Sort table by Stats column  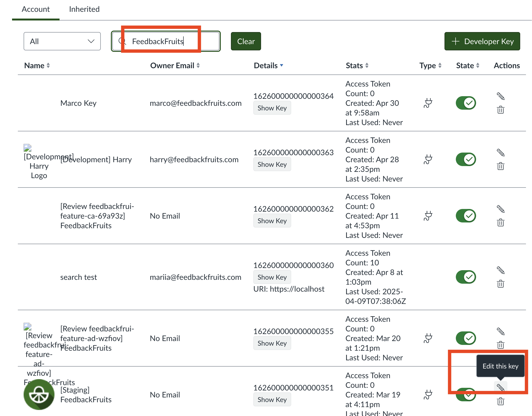tap(357, 66)
